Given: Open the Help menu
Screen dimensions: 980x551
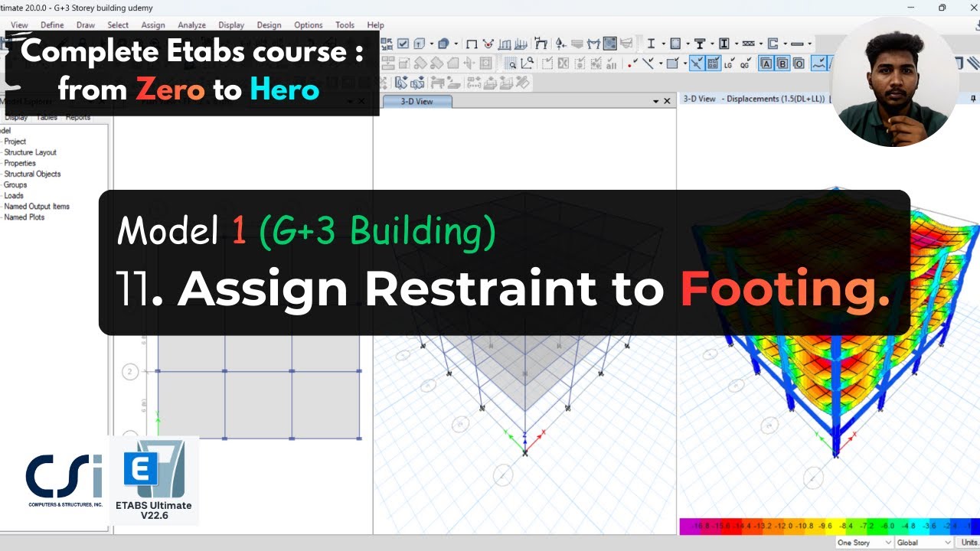Looking at the screenshot, I should point(376,25).
